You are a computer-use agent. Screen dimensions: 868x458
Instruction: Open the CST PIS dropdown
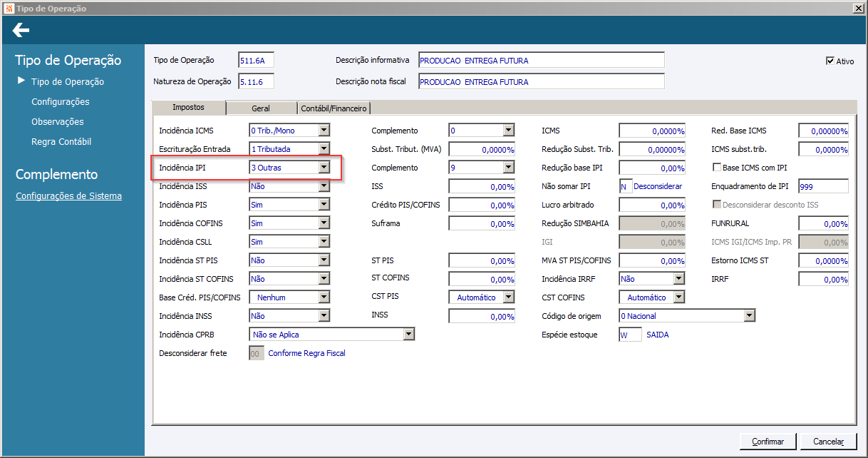pyautogui.click(x=508, y=297)
